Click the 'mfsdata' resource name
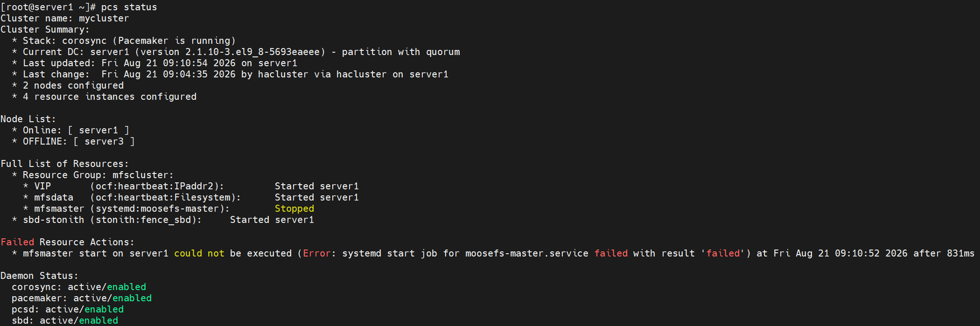This screenshot has height=326, width=980. click(54, 198)
